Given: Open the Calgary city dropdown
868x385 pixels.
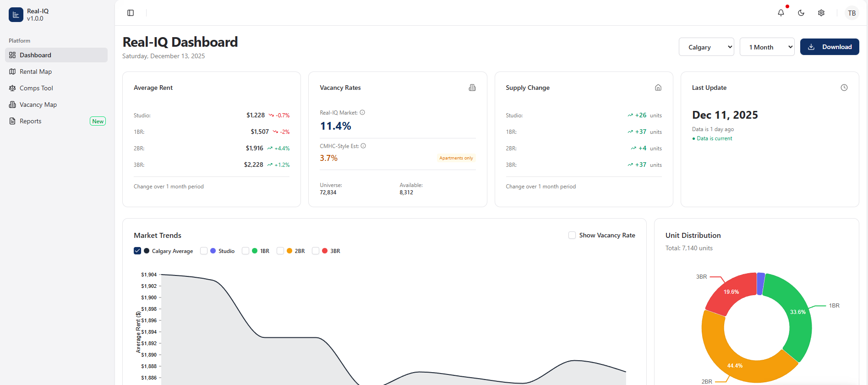Looking at the screenshot, I should click(x=706, y=47).
